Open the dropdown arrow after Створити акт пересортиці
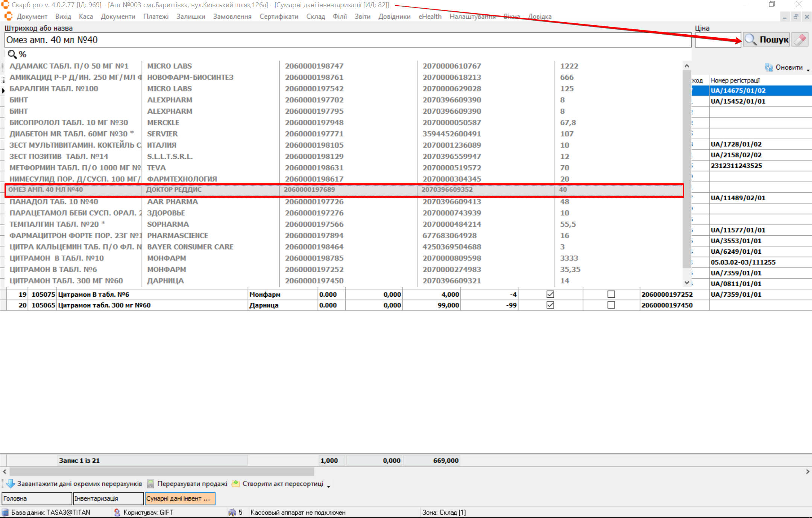Viewport: 812px width, 518px height. coord(328,486)
